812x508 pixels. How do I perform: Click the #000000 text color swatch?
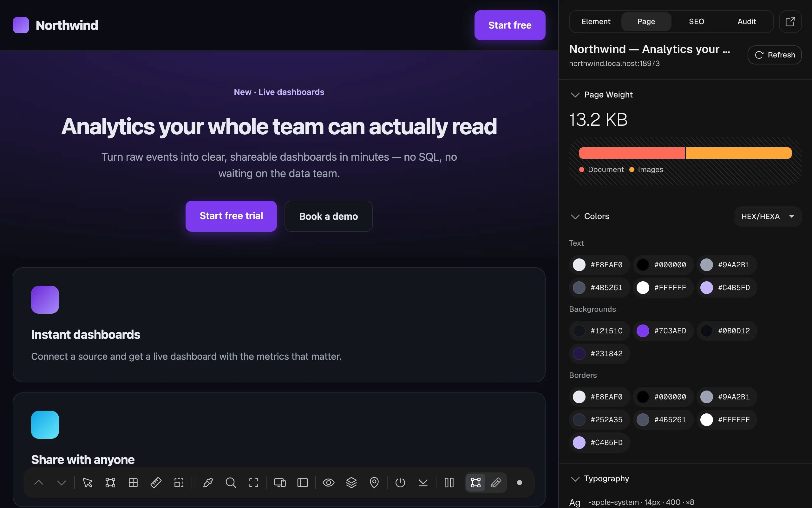(x=663, y=265)
